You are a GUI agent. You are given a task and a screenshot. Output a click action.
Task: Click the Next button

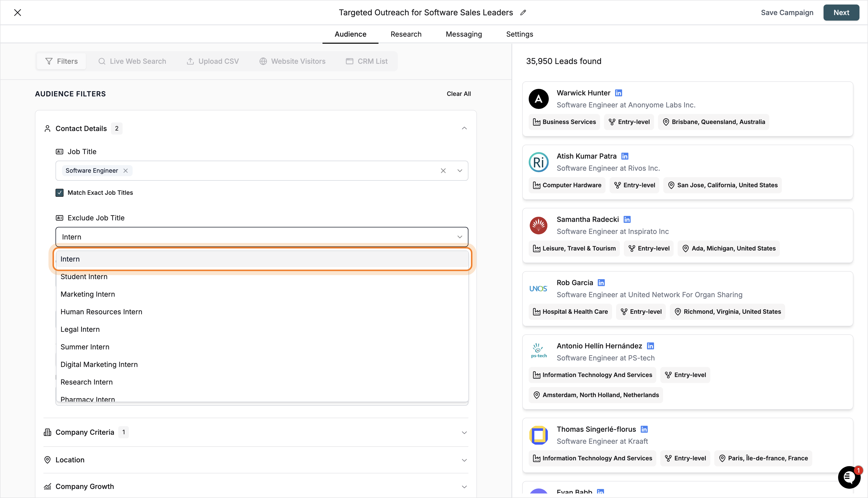[841, 12]
